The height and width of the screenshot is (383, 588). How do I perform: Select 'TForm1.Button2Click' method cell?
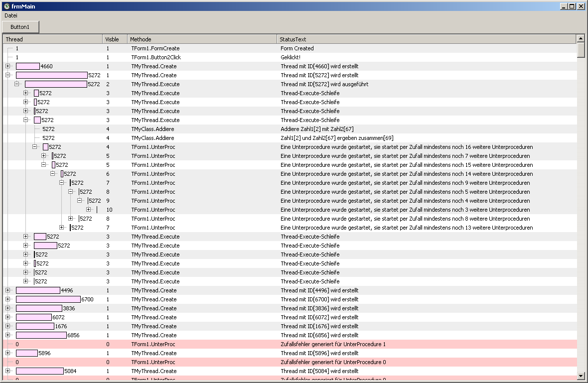pyautogui.click(x=156, y=57)
